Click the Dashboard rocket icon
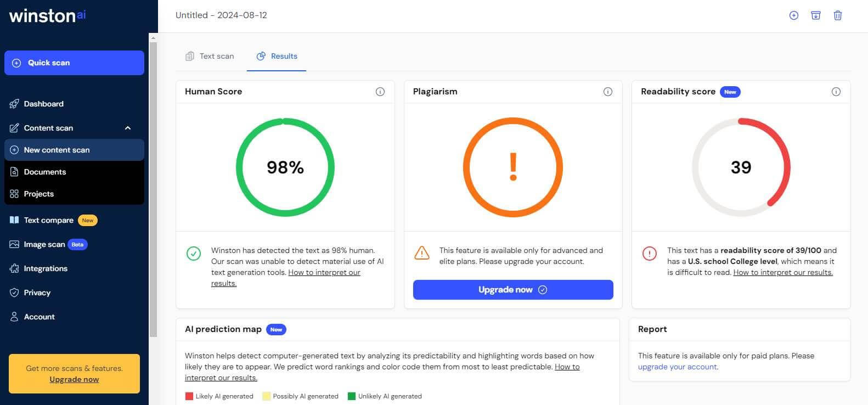Viewport: 868px width, 405px height. point(14,104)
